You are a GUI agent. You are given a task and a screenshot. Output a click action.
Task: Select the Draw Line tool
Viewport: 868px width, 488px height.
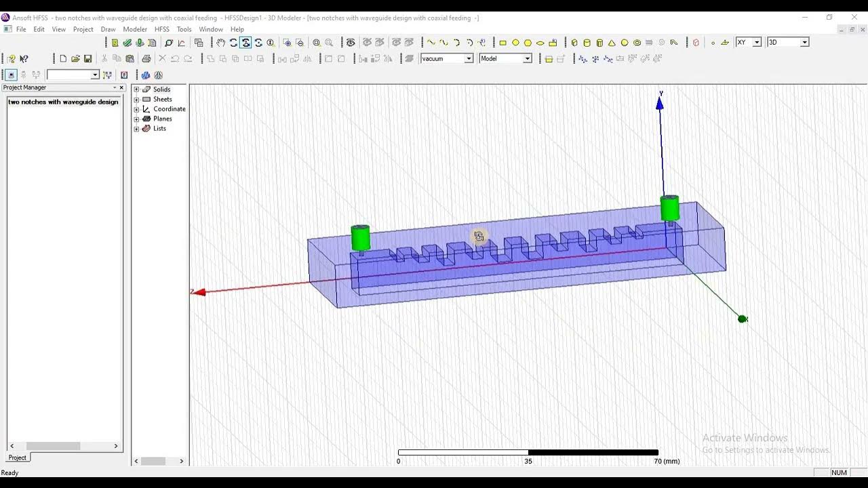pos(431,43)
